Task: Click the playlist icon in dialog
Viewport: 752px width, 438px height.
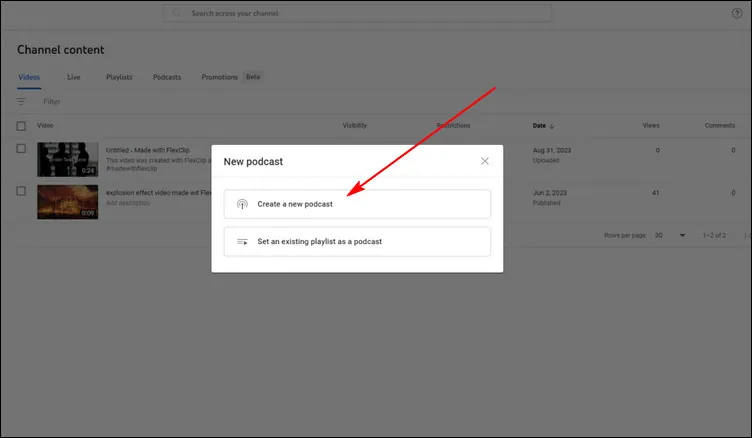Action: click(x=242, y=242)
